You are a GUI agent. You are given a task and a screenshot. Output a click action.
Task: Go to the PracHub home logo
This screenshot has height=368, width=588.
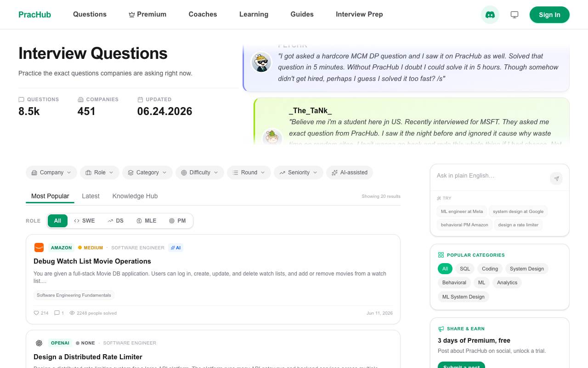34,15
